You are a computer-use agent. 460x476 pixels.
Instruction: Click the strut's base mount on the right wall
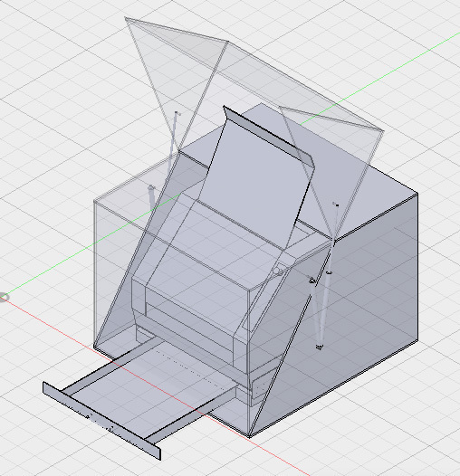pos(320,347)
